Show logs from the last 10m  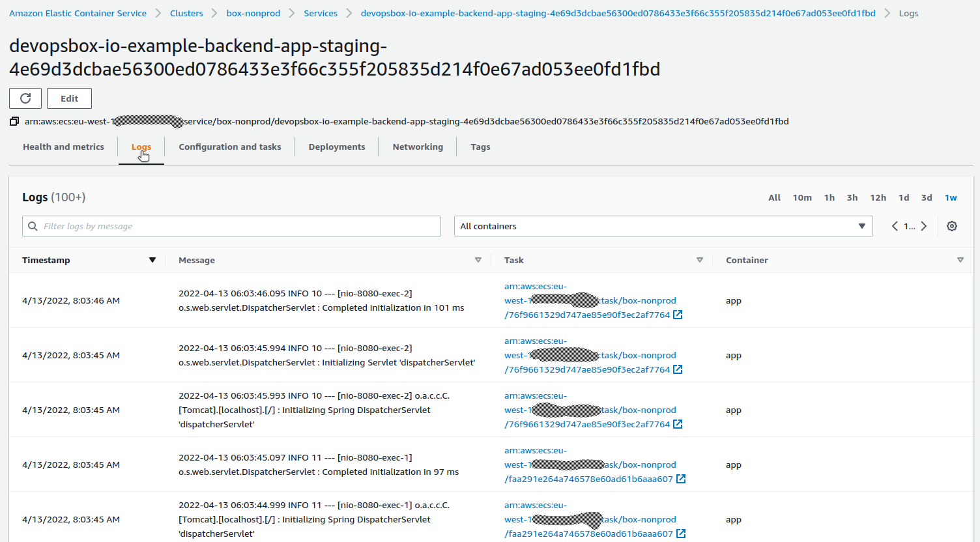click(x=802, y=197)
